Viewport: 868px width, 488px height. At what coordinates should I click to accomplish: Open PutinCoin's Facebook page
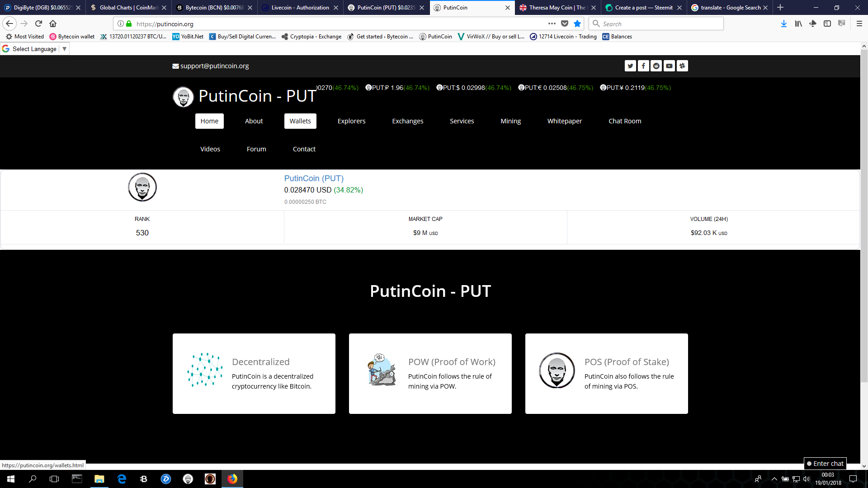click(643, 66)
